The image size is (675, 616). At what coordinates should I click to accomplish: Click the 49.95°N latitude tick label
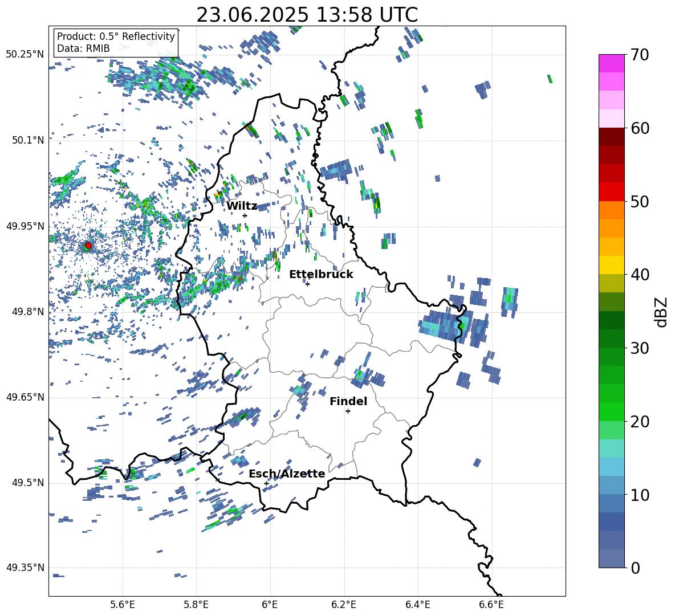click(25, 226)
